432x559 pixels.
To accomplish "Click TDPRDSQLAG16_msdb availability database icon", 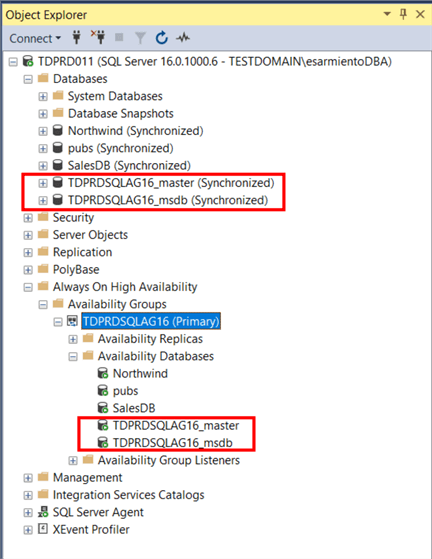I will [103, 442].
